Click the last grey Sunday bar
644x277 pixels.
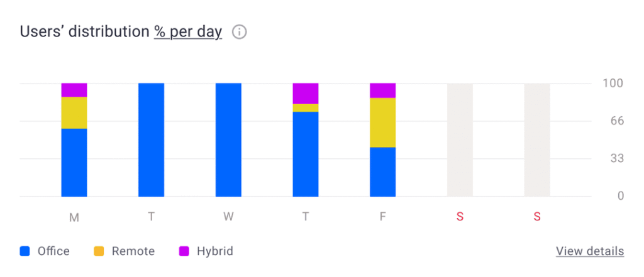[x=537, y=139]
